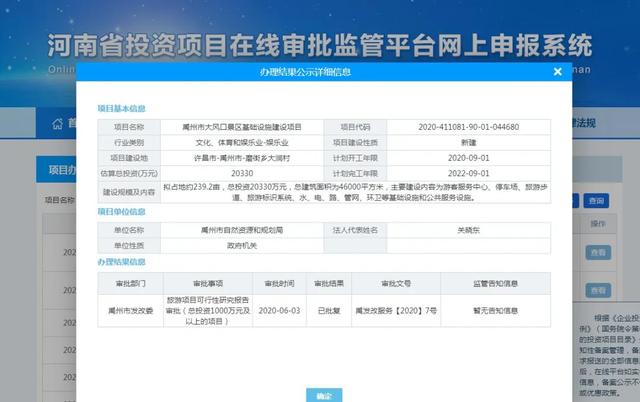640x402 pixels.
Task: Click the 审批事项 column header
Action: coord(208,283)
